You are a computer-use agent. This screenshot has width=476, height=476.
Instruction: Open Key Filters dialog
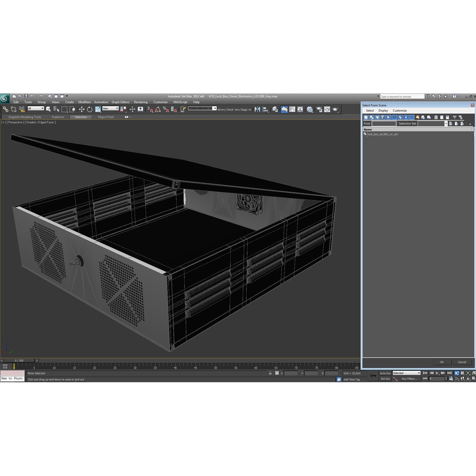pyautogui.click(x=409, y=379)
